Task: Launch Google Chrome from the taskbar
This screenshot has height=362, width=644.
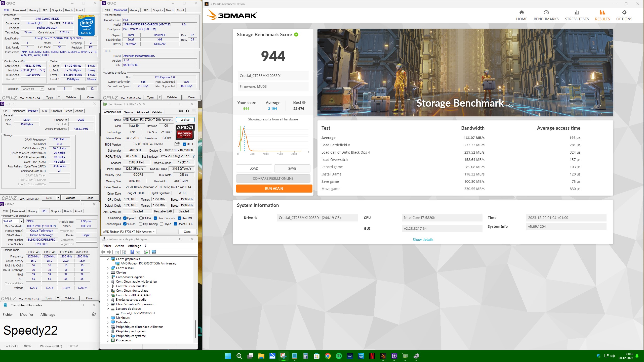Action: (328, 356)
